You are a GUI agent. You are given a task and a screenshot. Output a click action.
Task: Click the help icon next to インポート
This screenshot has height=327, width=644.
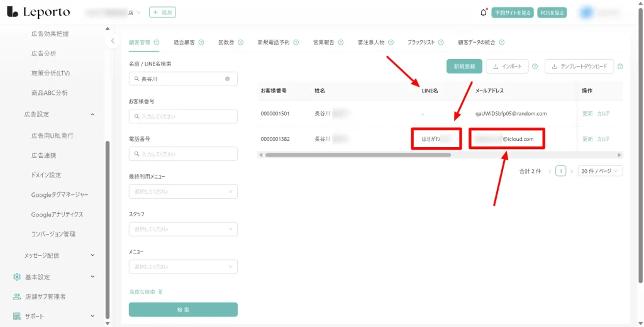click(x=535, y=67)
